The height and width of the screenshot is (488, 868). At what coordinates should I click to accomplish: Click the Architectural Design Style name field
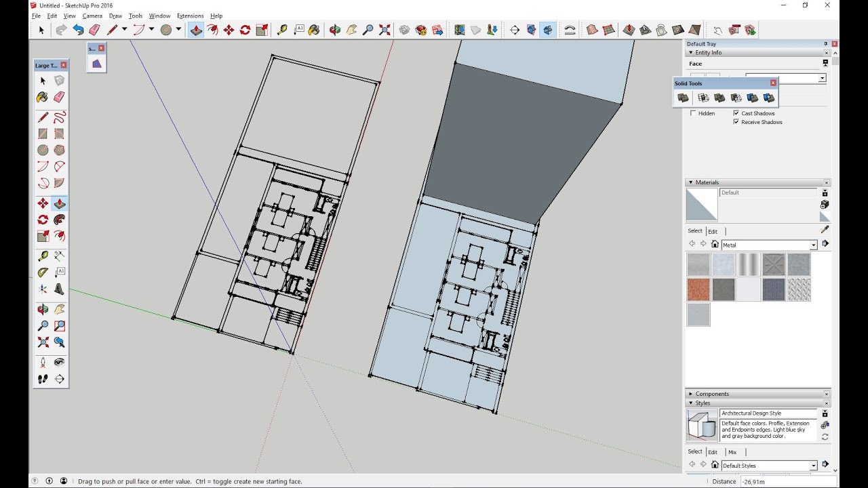point(768,413)
